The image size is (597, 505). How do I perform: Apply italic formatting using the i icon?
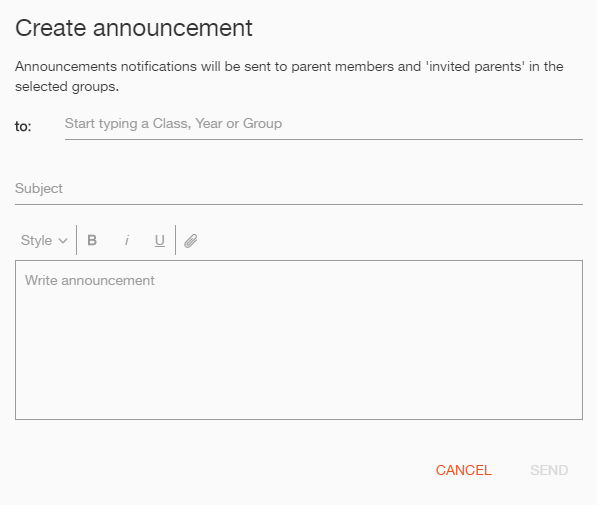[127, 240]
